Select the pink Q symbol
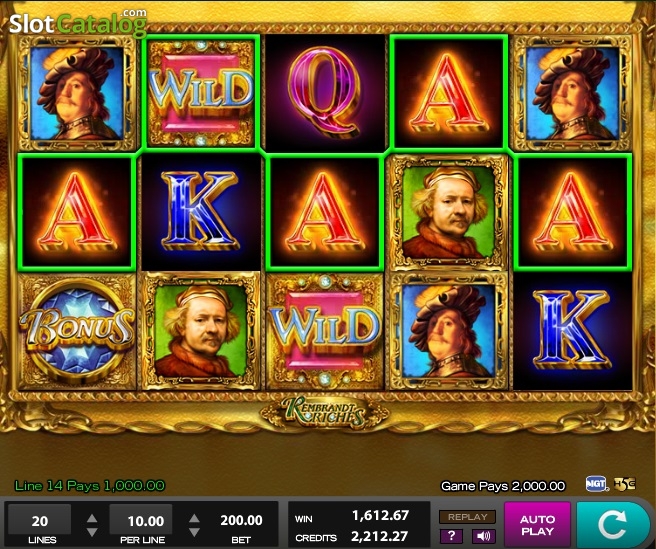Image resolution: width=656 pixels, height=549 pixels. tap(325, 92)
